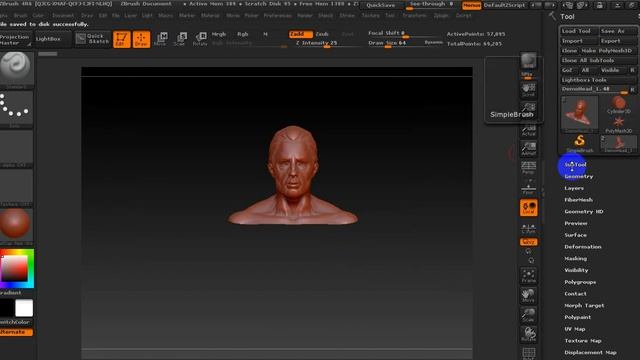The height and width of the screenshot is (360, 640).
Task: Select the Move transform icon
Action: (161, 39)
